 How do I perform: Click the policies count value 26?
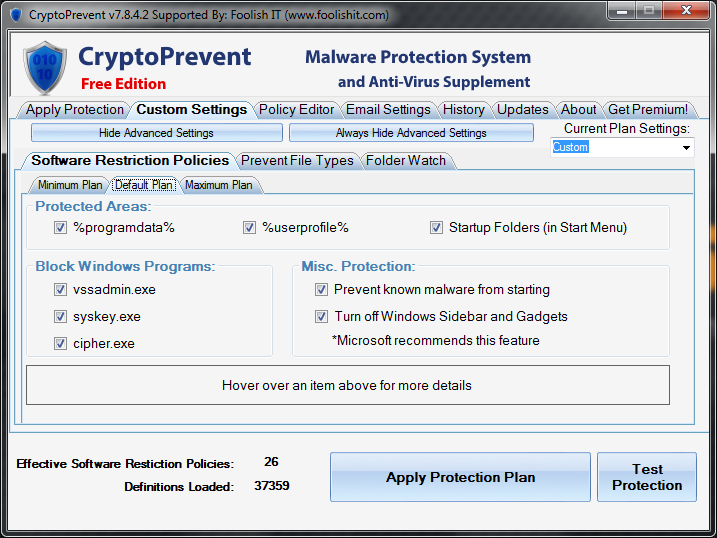[x=271, y=462]
